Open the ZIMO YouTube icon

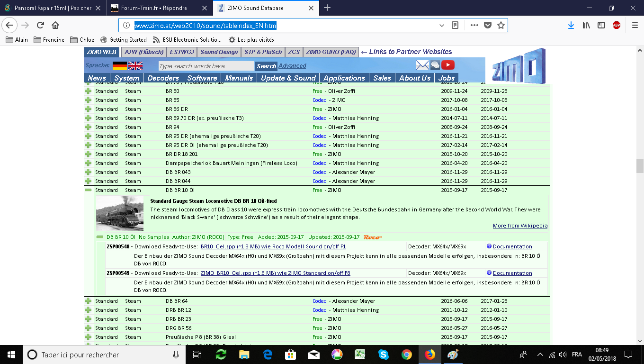point(448,65)
